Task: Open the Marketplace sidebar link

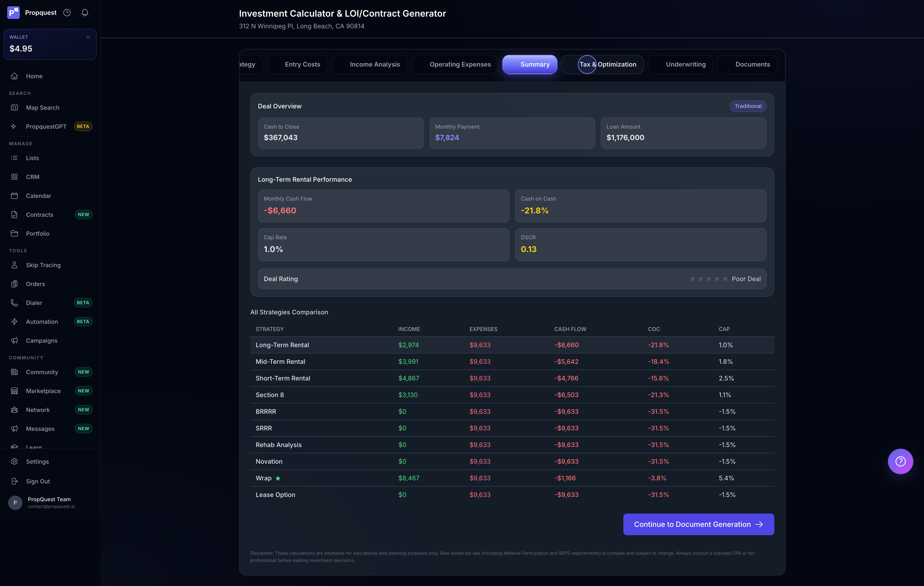Action: (50, 391)
